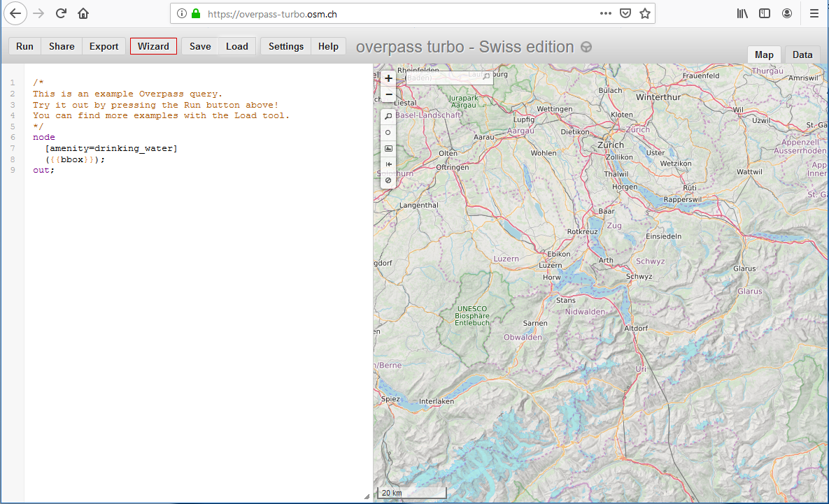Open the Firefox Library icon
The image size is (829, 504).
tap(742, 13)
